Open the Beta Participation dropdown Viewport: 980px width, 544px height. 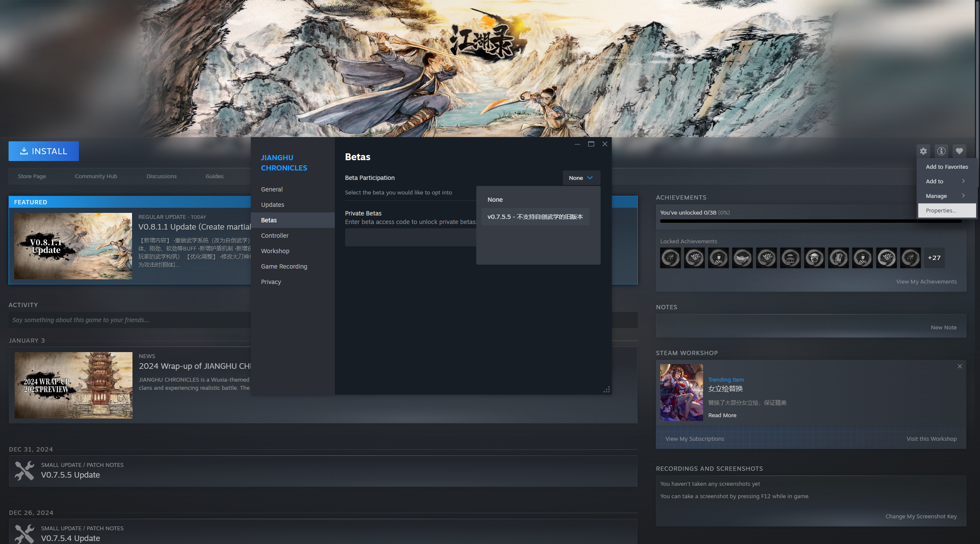point(581,178)
